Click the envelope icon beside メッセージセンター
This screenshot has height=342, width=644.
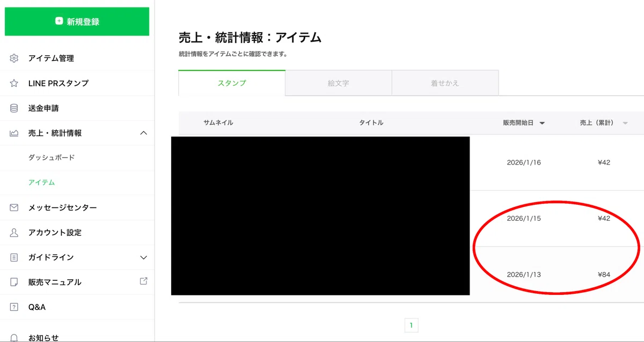pyautogui.click(x=14, y=207)
